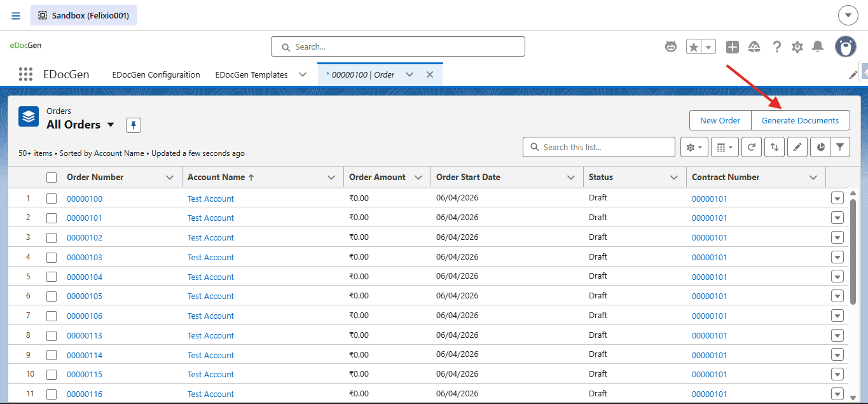Edit navigation bar pencil icon

tap(853, 75)
